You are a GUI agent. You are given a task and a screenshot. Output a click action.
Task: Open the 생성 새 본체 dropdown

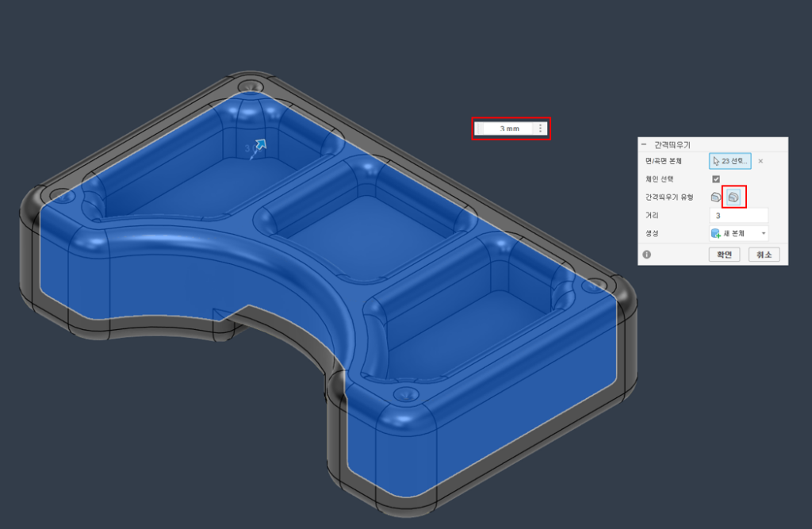tap(738, 233)
